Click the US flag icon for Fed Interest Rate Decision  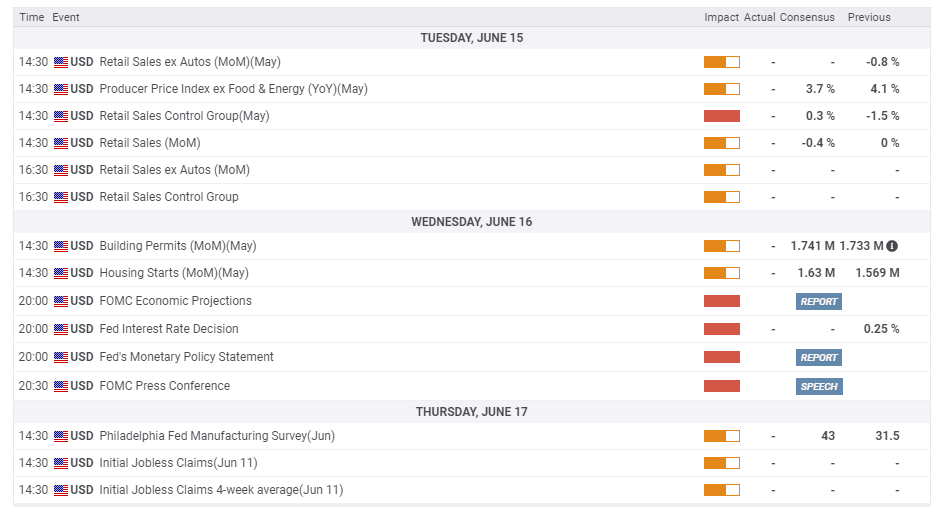point(61,329)
